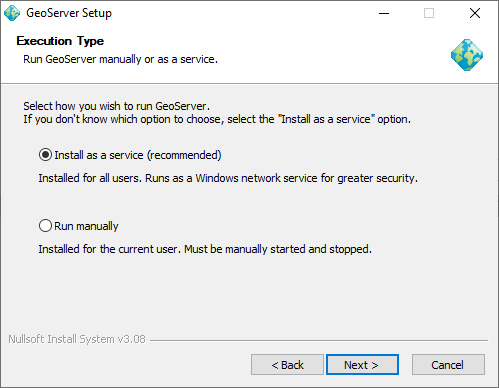The height and width of the screenshot is (388, 499).
Task: Click the greyed-out maximize window button
Action: (429, 13)
